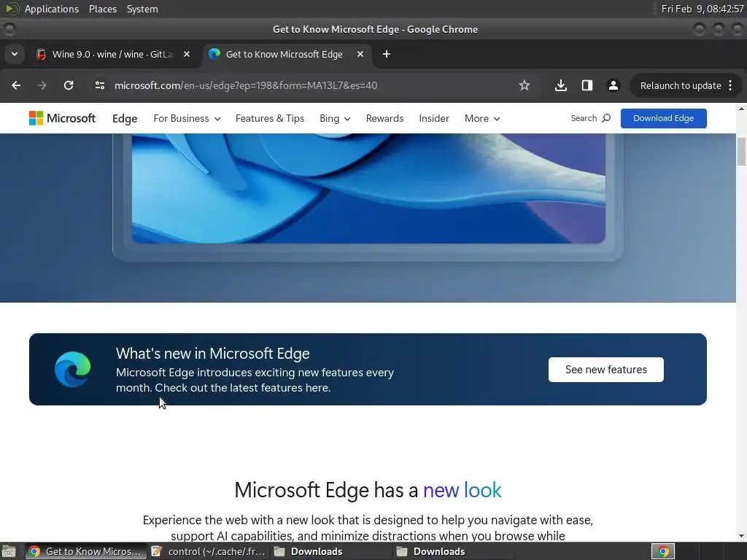747x560 pixels.
Task: Click the scrollbar up arrow
Action: pos(741,109)
